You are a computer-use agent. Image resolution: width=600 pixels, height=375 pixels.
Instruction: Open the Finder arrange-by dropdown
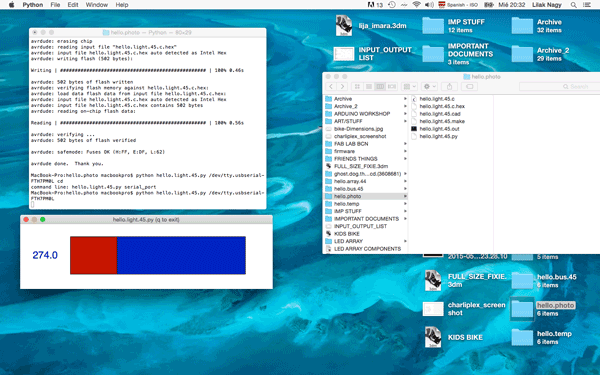point(409,87)
